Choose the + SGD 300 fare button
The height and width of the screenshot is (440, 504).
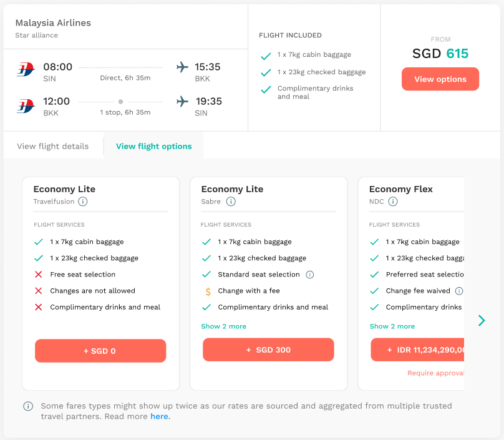[x=268, y=350]
